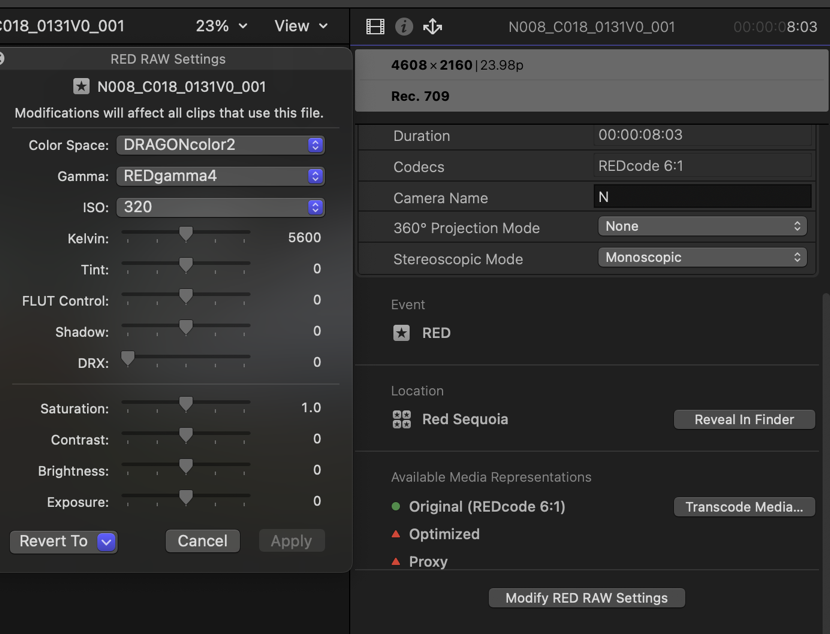The height and width of the screenshot is (634, 830).
Task: Click the four-way arrows inspector icon
Action: point(432,26)
